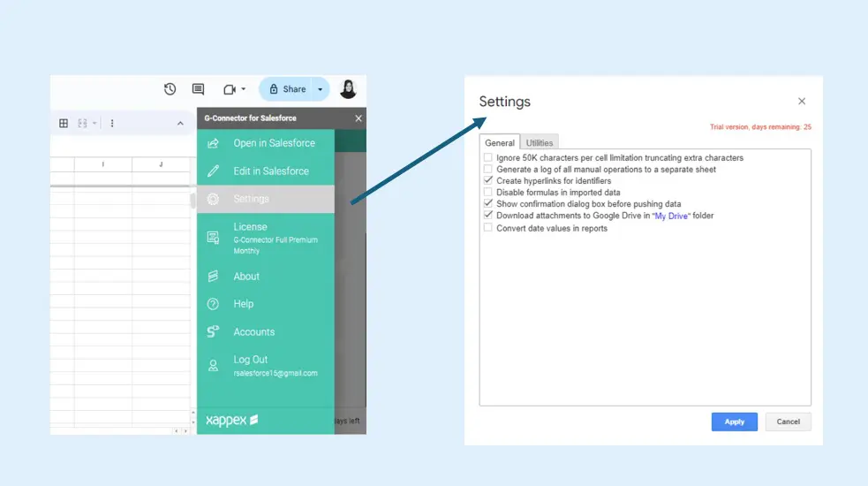Viewport: 868px width, 486px height.
Task: Switch to the Utilities tab
Action: pos(540,142)
